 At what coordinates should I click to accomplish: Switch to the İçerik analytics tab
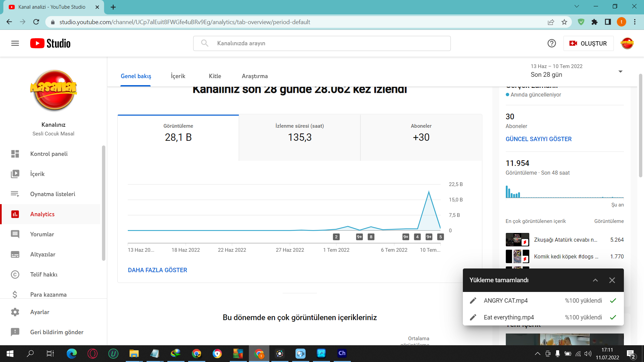178,76
